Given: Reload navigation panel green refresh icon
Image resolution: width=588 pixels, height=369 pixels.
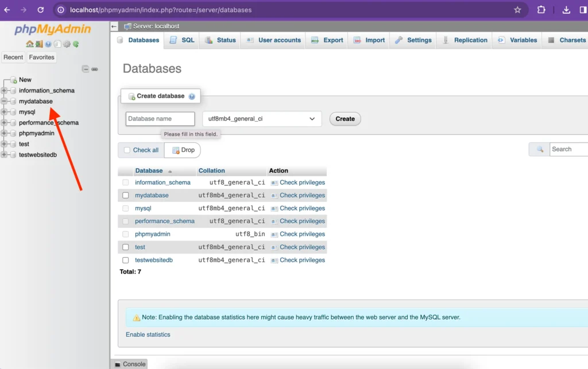Looking at the screenshot, I should pos(76,44).
